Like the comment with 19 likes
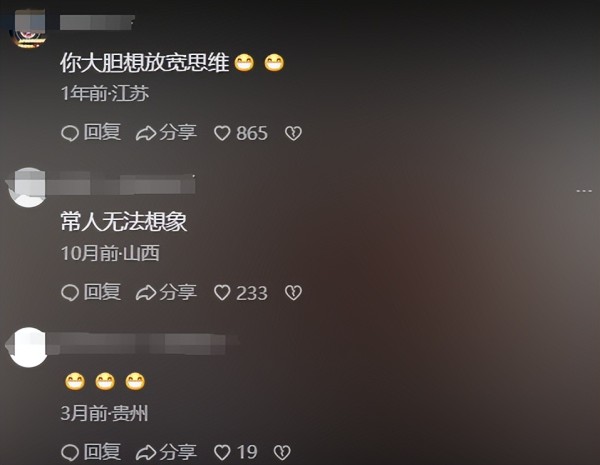 [x=235, y=452]
